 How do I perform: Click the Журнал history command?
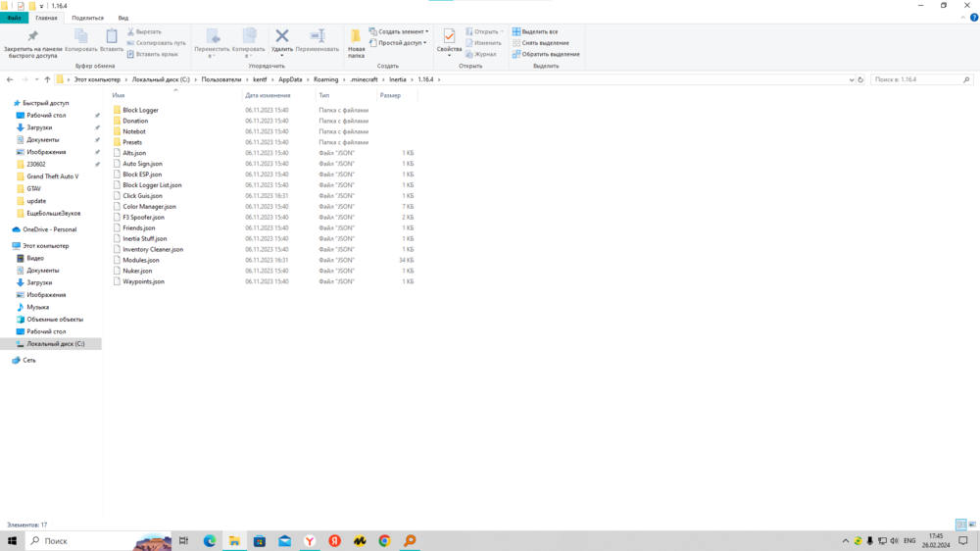click(x=480, y=54)
